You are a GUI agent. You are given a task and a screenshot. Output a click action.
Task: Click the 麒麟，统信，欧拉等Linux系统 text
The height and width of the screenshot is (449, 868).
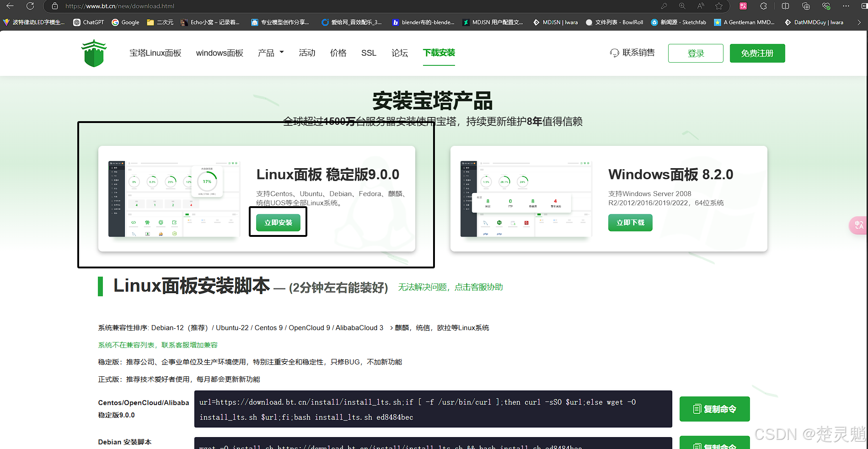[442, 328]
